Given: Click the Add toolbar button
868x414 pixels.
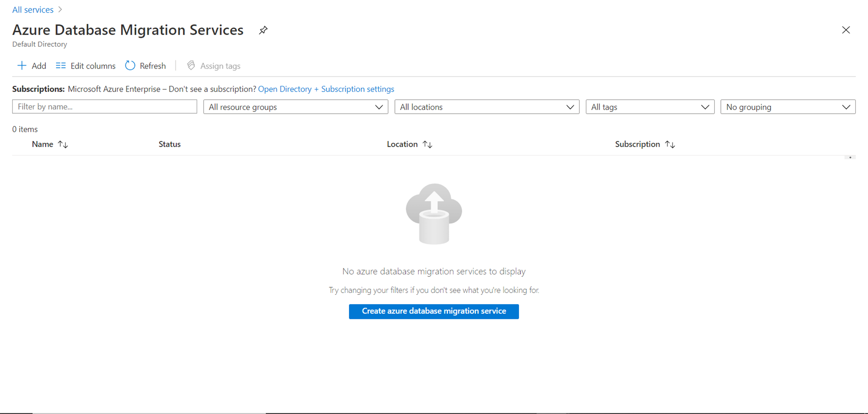Looking at the screenshot, I should (x=32, y=66).
